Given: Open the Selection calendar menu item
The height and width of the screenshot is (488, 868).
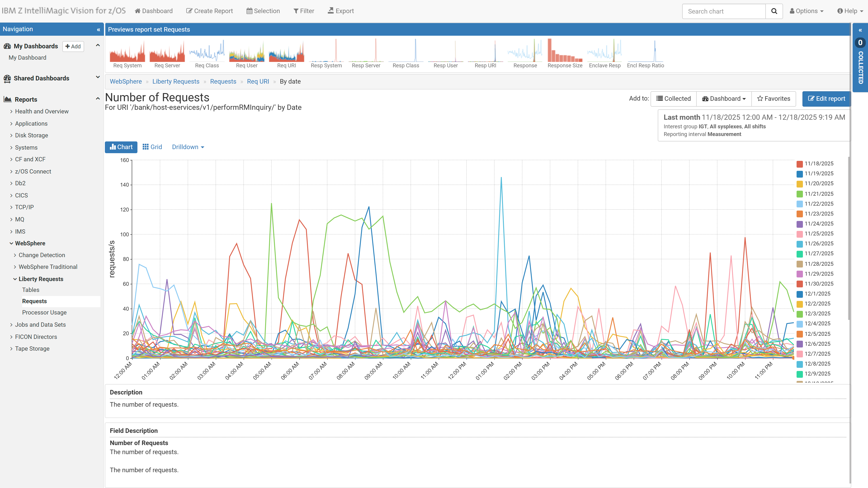Looking at the screenshot, I should click(263, 11).
